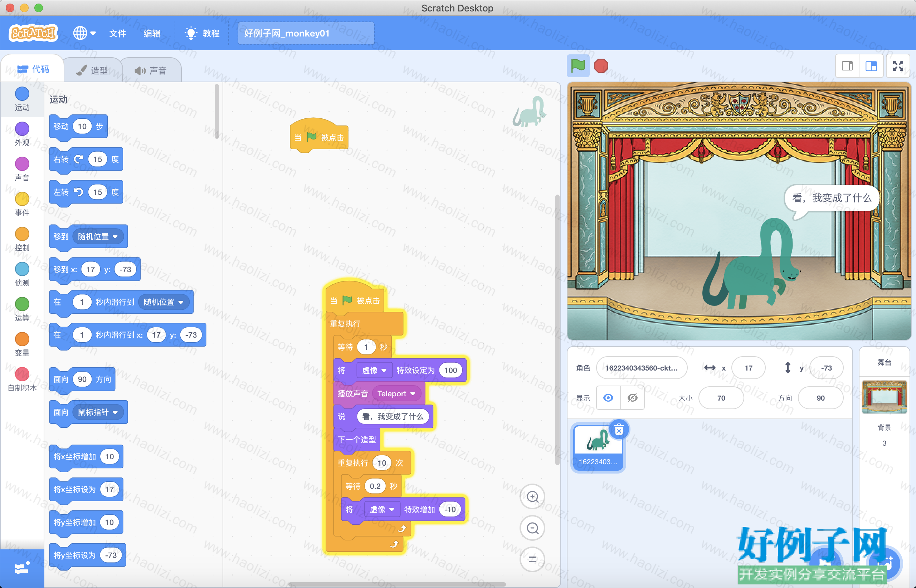Viewport: 916px width, 588px height.
Task: Switch to the 声音 sounds tab
Action: pyautogui.click(x=151, y=70)
